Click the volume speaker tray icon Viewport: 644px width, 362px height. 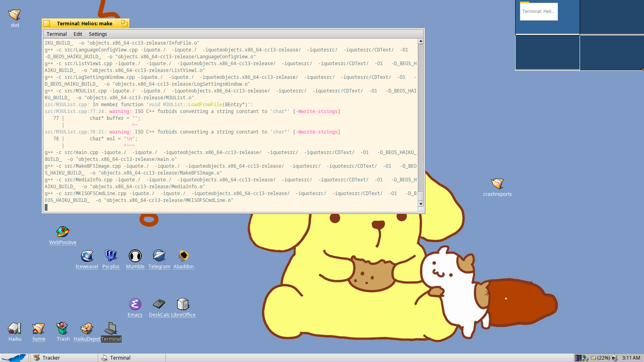click(x=615, y=358)
